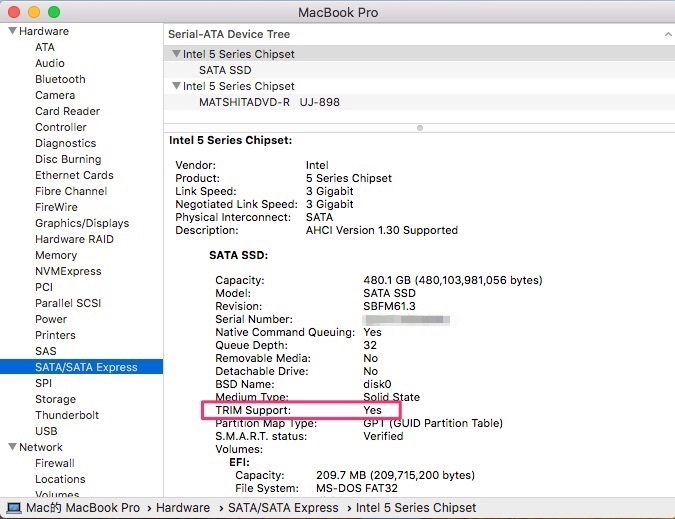
Task: Collapse the Hardware section triangle
Action: tap(12, 31)
